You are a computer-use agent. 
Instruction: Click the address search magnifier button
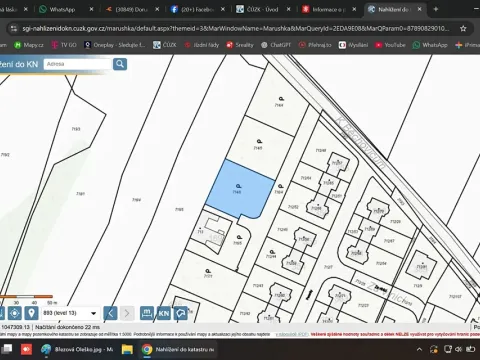(x=120, y=64)
